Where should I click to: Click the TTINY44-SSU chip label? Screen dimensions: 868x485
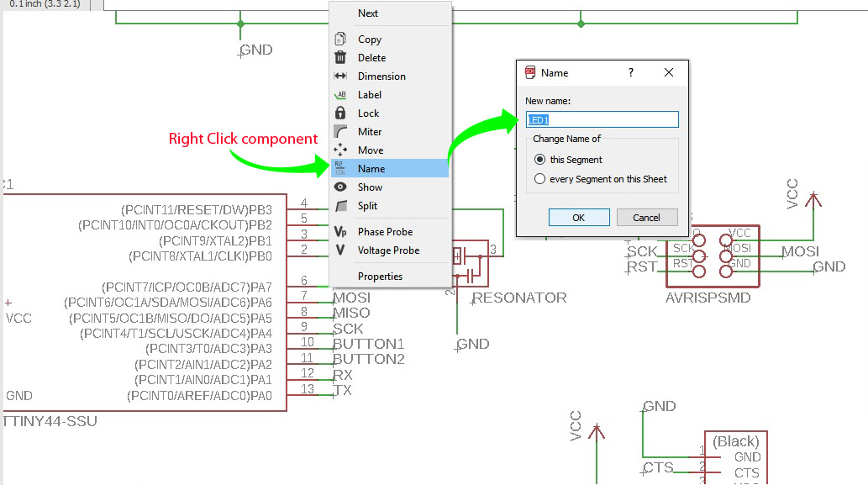point(50,421)
